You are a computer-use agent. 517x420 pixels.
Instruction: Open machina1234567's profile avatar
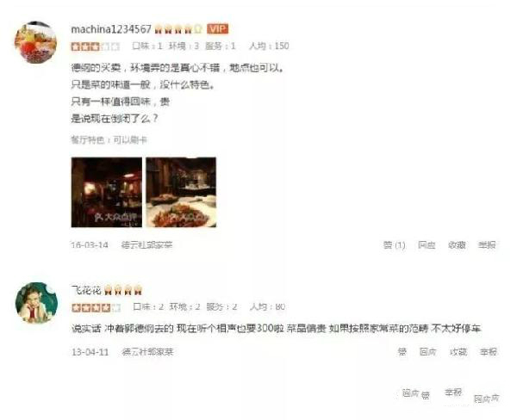pos(35,42)
